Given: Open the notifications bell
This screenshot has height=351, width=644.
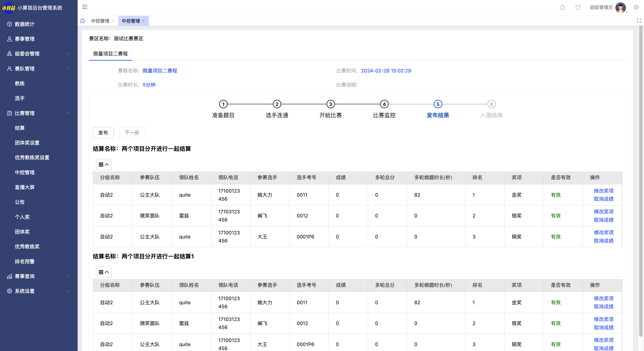Looking at the screenshot, I should pyautogui.click(x=562, y=7).
